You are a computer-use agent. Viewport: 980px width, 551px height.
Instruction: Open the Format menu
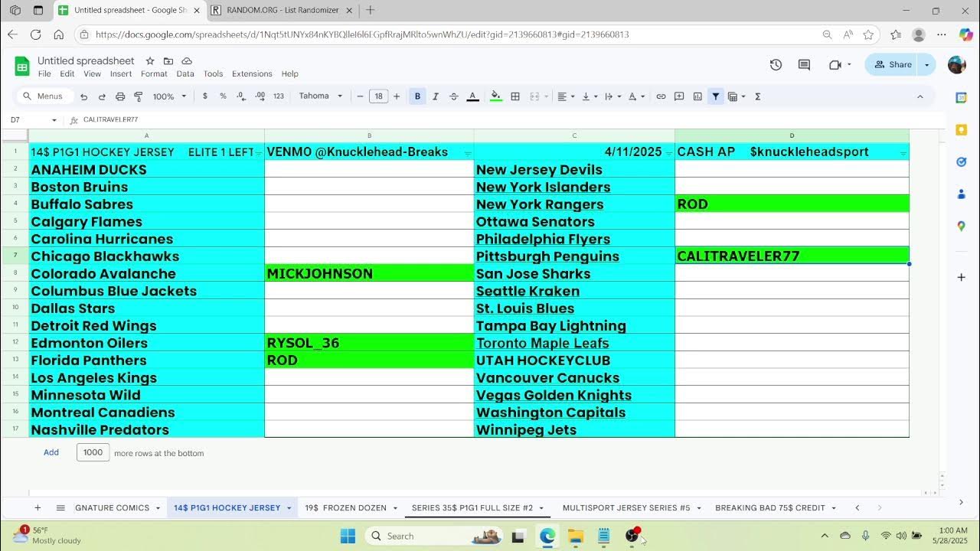click(x=154, y=74)
